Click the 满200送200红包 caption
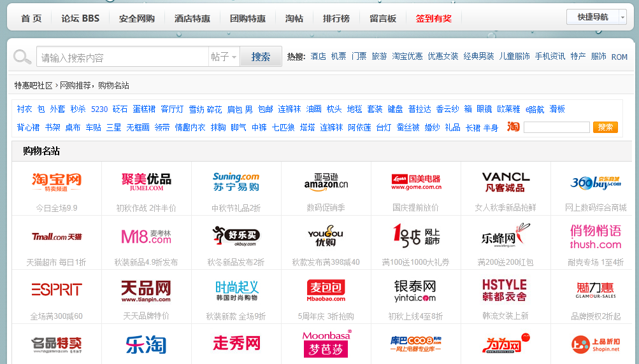639x364 pixels. [505, 262]
